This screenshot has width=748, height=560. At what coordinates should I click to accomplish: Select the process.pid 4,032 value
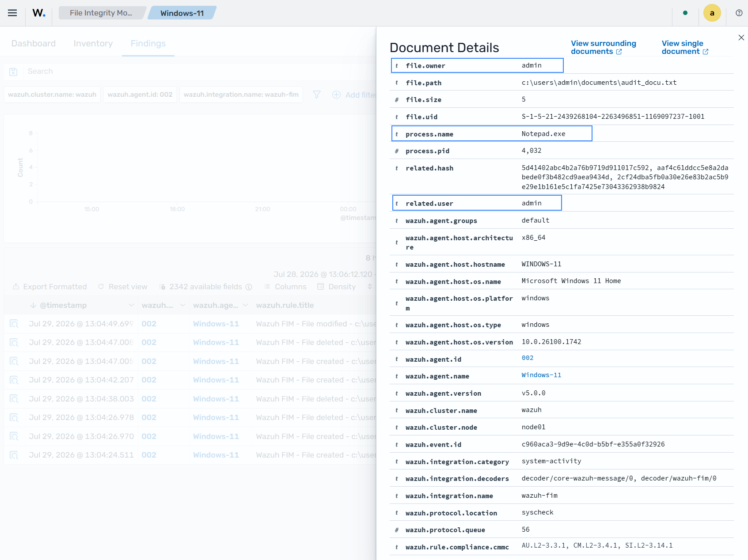[532, 151]
